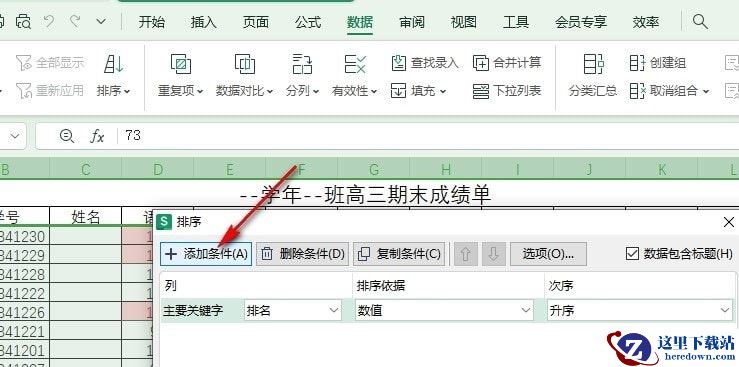Click 下拉列表 button
Image resolution: width=739 pixels, height=367 pixels.
507,91
